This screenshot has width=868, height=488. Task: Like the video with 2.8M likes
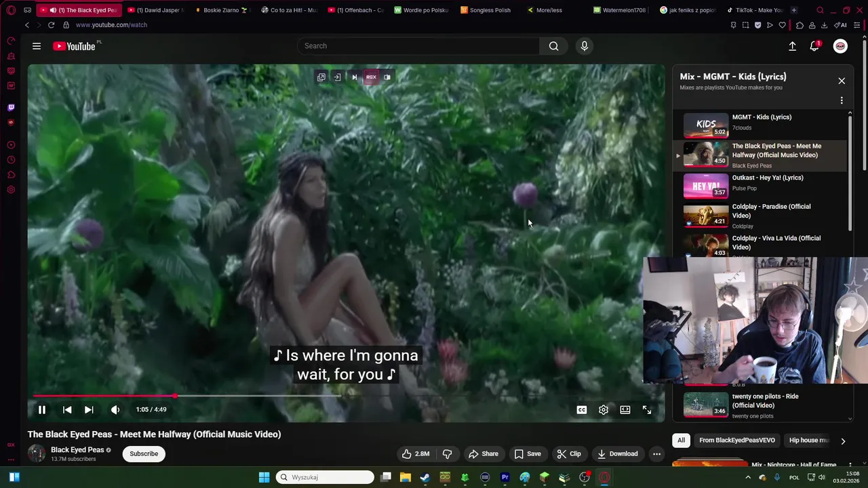pyautogui.click(x=415, y=454)
